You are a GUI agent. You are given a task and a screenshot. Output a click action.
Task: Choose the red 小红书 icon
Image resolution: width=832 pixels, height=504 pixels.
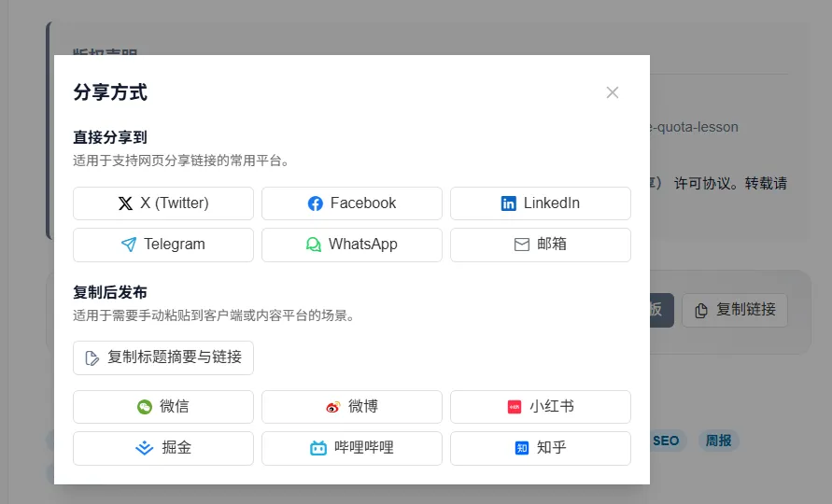click(x=515, y=407)
